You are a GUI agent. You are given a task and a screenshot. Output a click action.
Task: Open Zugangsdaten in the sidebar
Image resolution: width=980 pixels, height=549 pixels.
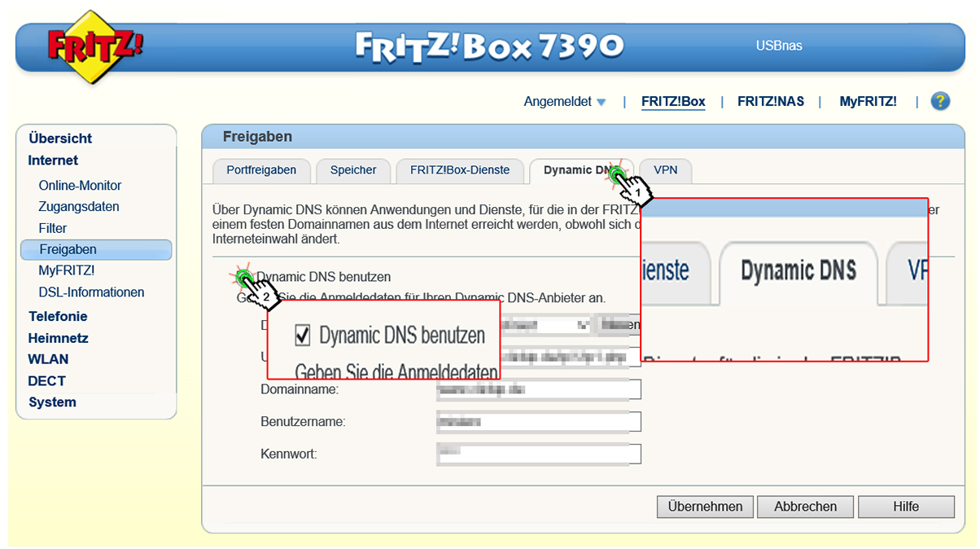pos(79,207)
